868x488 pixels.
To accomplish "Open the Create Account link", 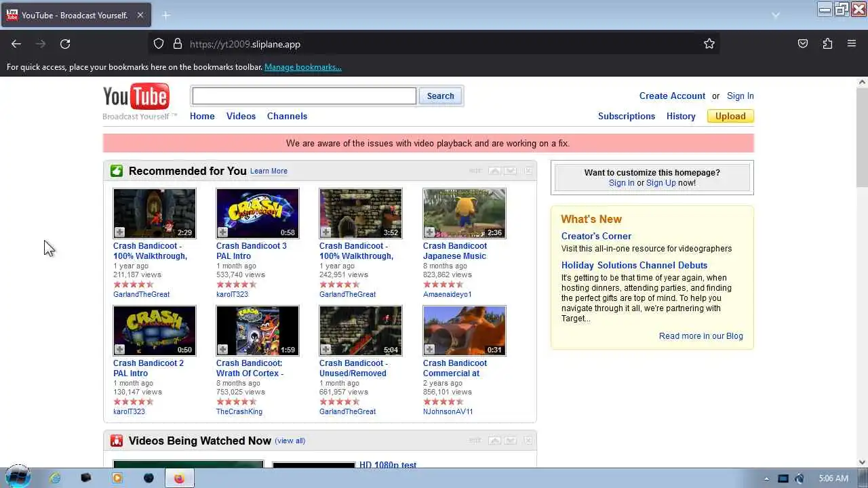I will [x=672, y=96].
